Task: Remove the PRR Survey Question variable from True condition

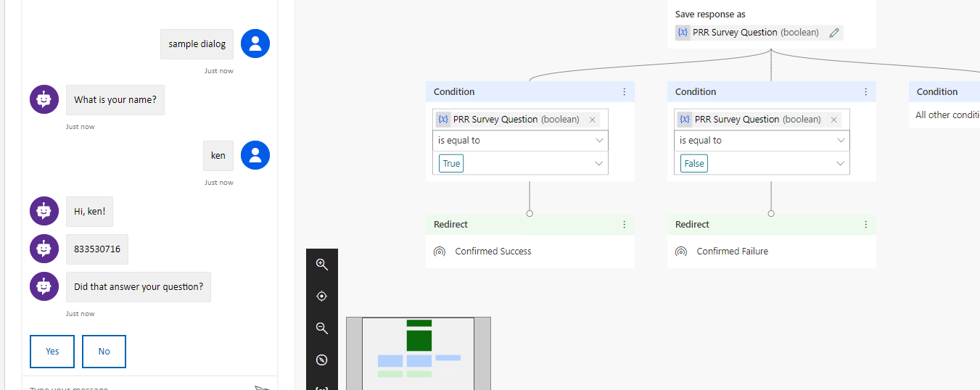Action: 593,120
